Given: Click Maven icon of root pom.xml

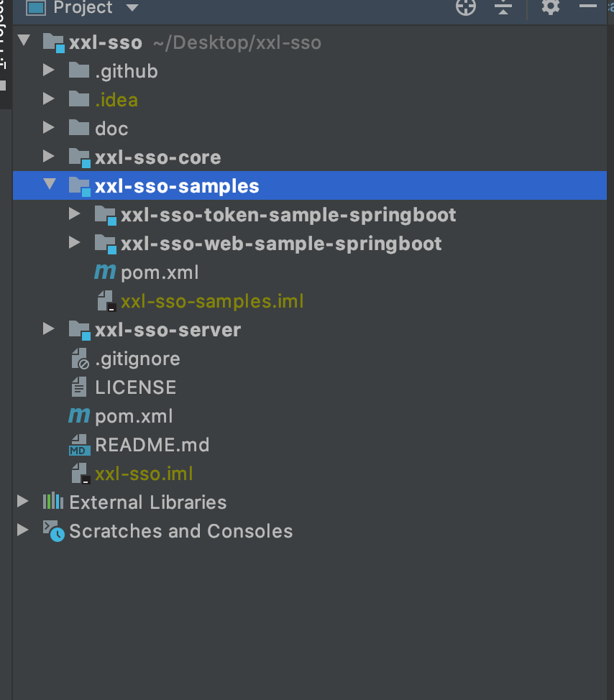Looking at the screenshot, I should point(79,415).
